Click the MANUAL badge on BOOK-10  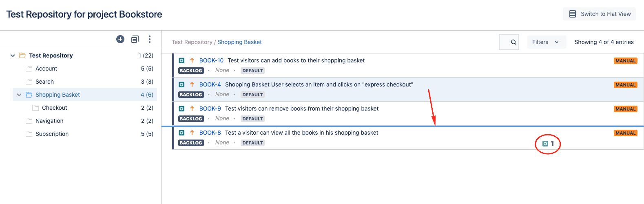click(x=626, y=61)
